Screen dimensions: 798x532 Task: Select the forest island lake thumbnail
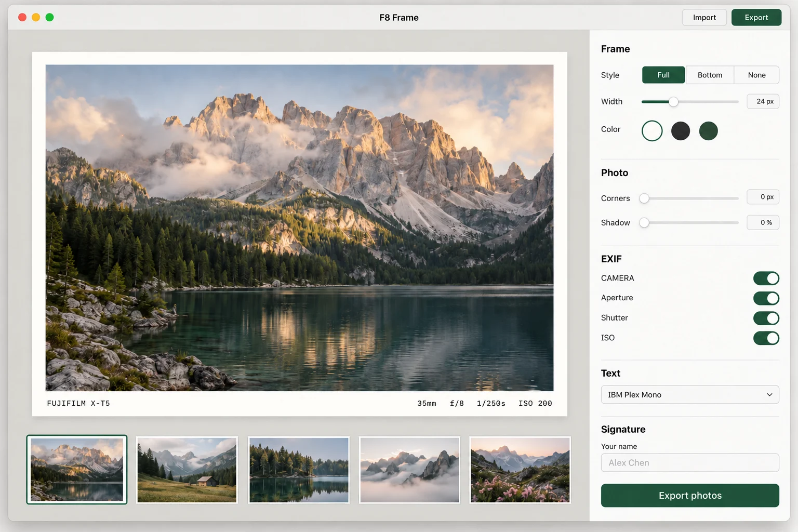[299, 470]
